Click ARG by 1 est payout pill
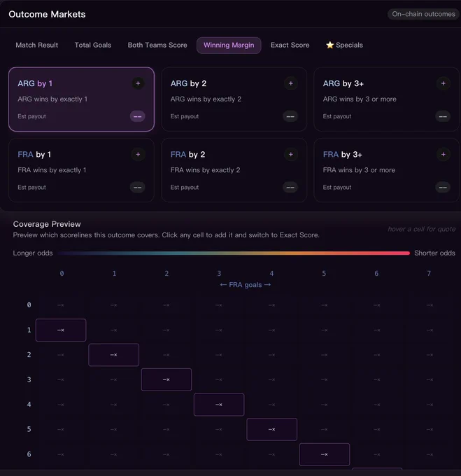Viewport: 461px width, 476px height. pyautogui.click(x=137, y=116)
